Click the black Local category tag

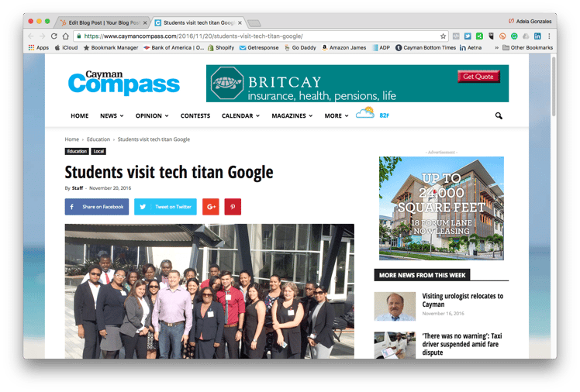tap(98, 152)
